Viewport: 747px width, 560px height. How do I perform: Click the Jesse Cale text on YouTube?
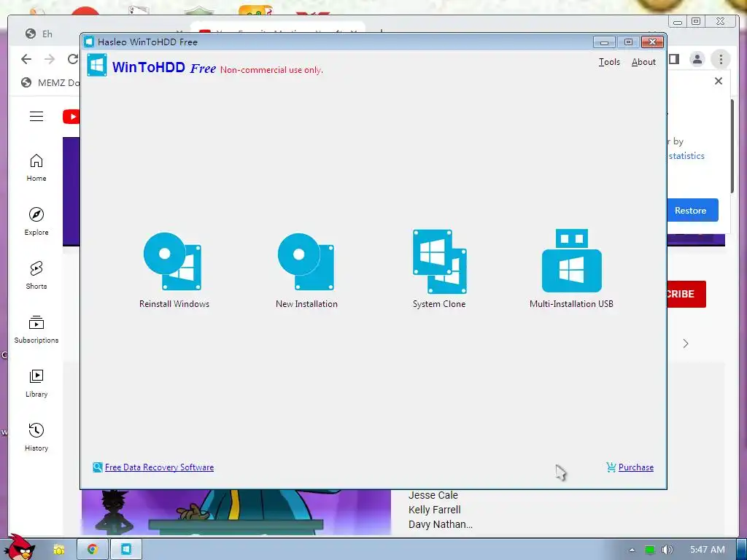coord(433,495)
